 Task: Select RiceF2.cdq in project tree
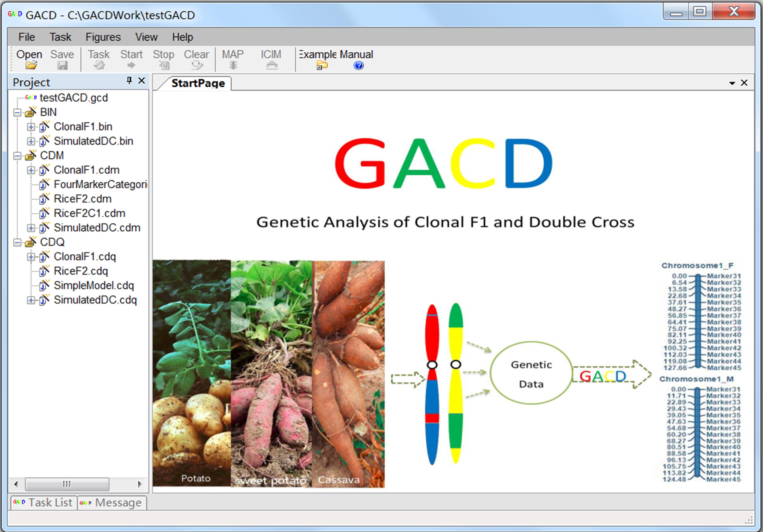pyautogui.click(x=81, y=271)
